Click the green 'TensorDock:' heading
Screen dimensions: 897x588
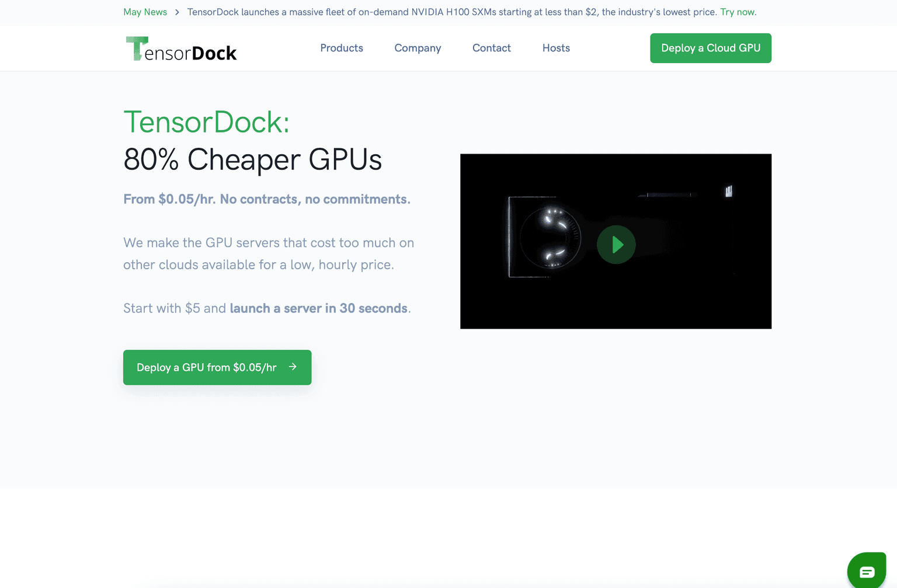tap(206, 122)
